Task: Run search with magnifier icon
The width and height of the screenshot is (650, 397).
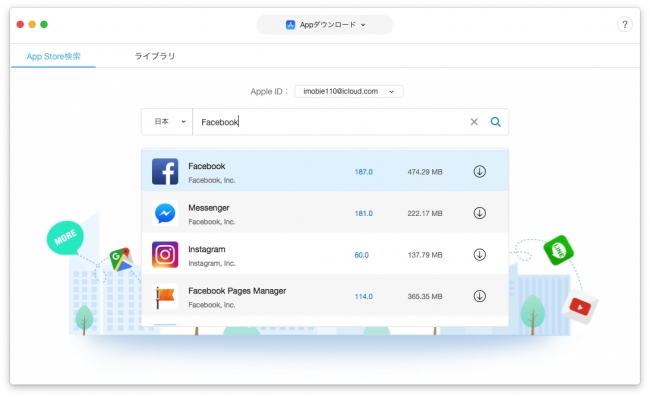Action: click(495, 122)
